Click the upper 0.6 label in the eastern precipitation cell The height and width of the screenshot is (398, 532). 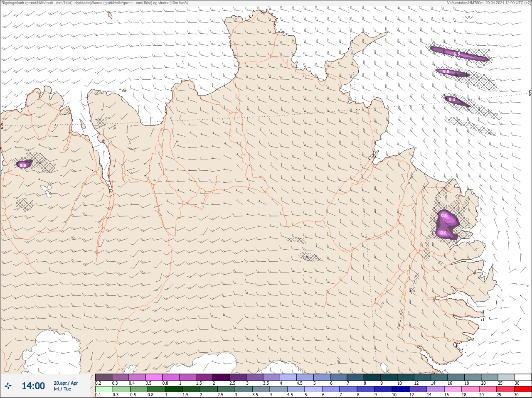444,215
